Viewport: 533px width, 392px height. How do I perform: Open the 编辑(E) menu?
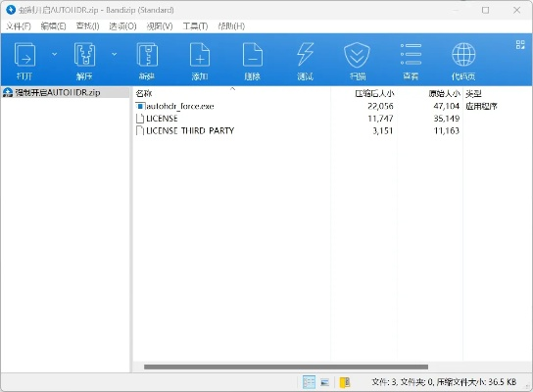click(x=53, y=26)
